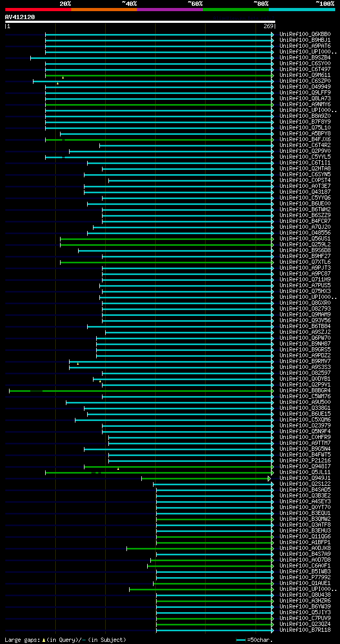Click the UniRef100_A0DJK8 label

coord(305,548)
